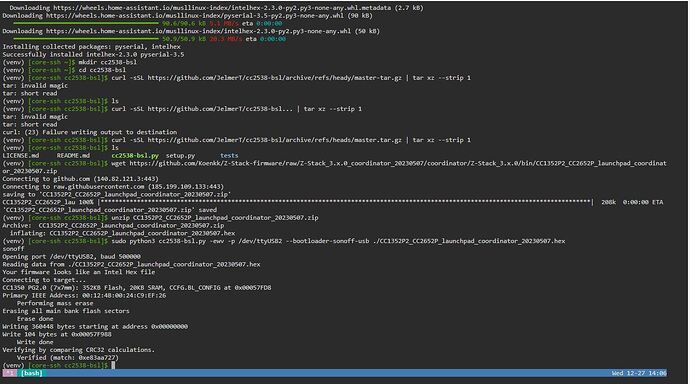Click 'setup.py' in the ls listing
This screenshot has width=690, height=384.
180,156
